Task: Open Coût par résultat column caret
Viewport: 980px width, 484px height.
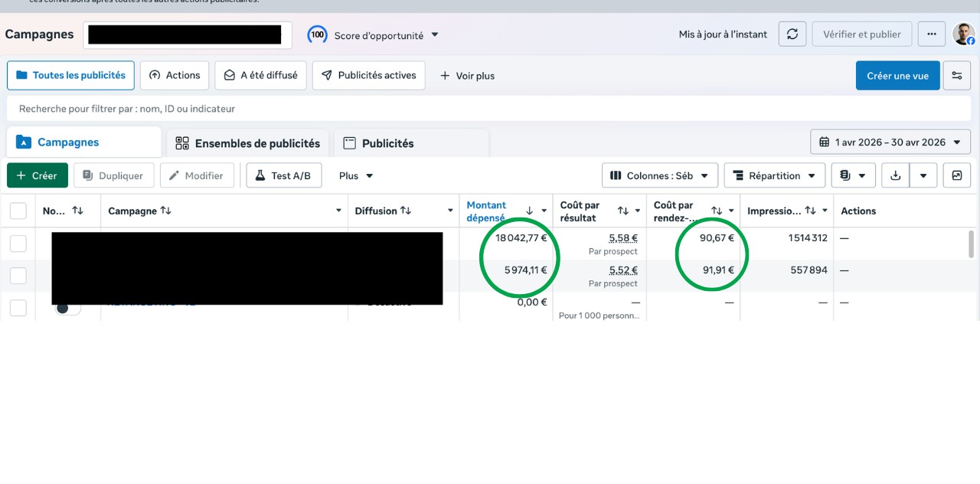Action: 639,211
